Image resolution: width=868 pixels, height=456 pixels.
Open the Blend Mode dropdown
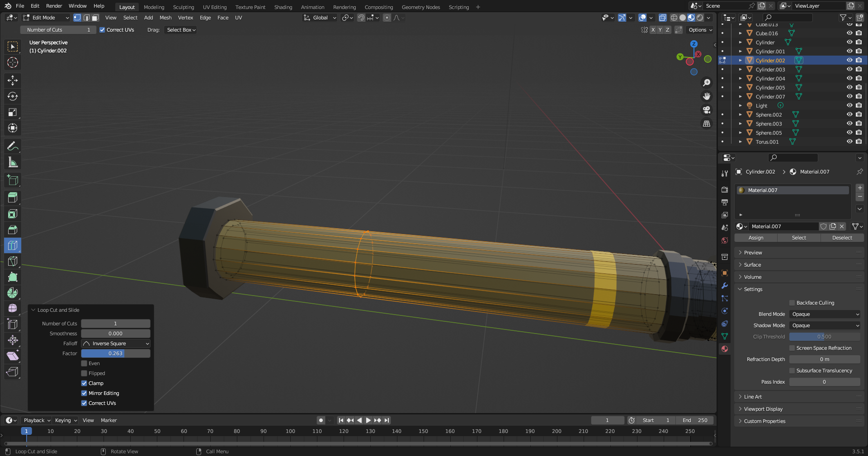825,314
